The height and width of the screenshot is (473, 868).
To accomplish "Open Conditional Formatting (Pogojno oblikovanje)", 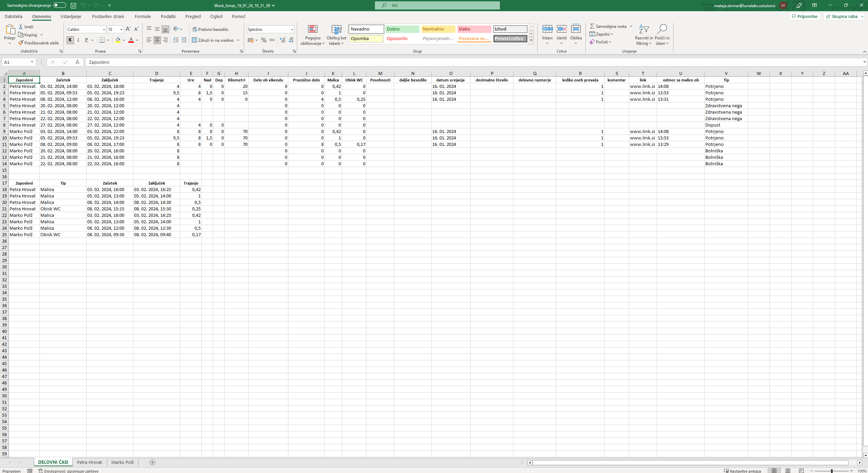I will 312,35.
